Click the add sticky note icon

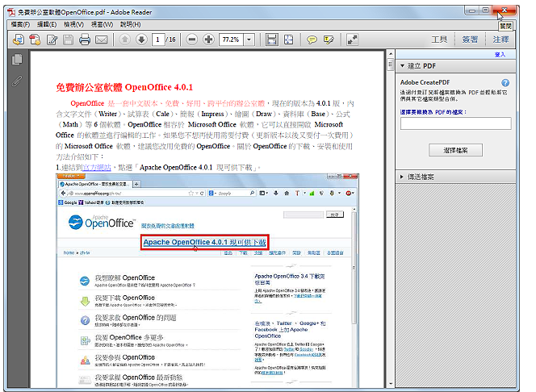click(x=312, y=40)
